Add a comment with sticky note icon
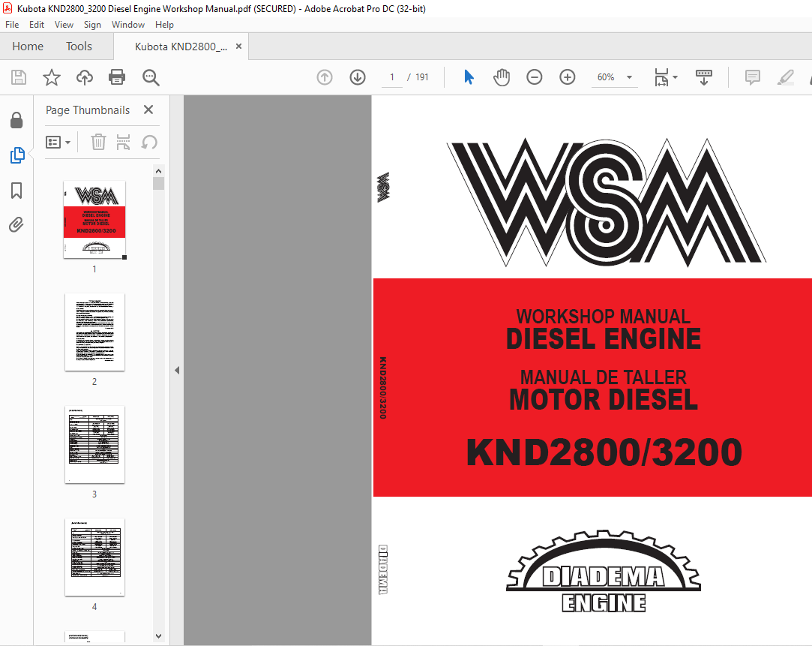Screen dimensions: 812x646 [753, 77]
